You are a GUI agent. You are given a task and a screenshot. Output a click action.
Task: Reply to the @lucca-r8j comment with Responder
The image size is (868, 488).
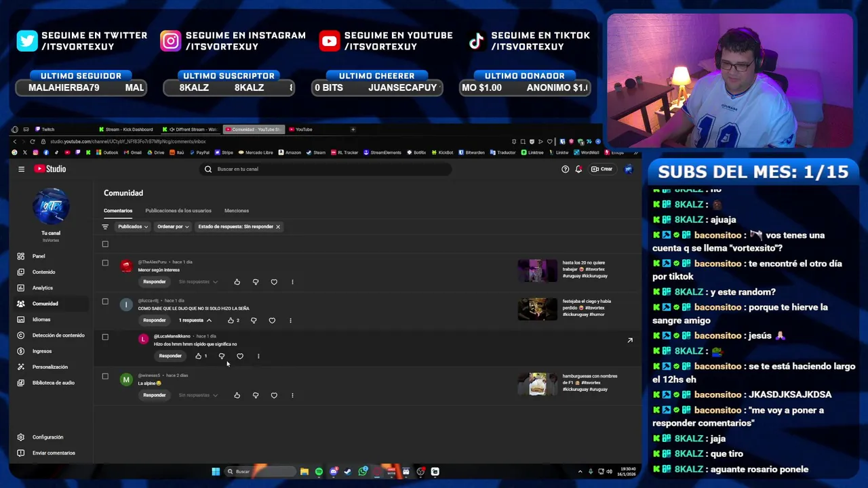[x=154, y=321]
